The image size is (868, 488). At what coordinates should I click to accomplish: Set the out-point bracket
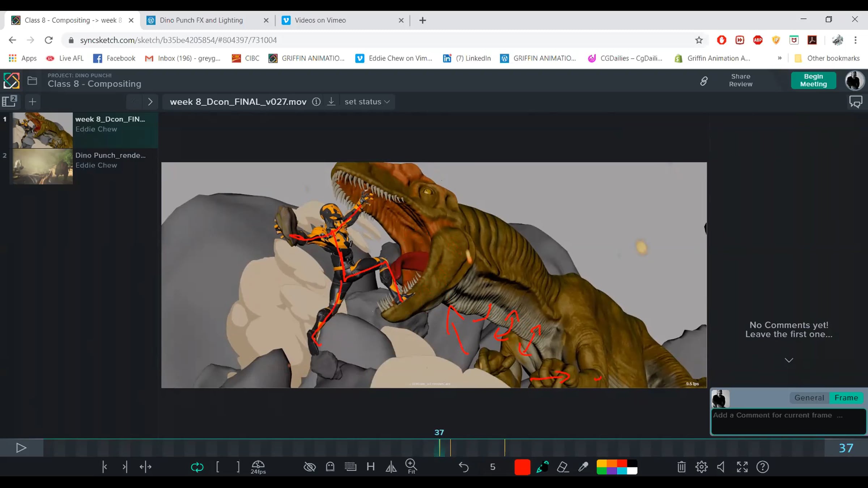(x=238, y=467)
